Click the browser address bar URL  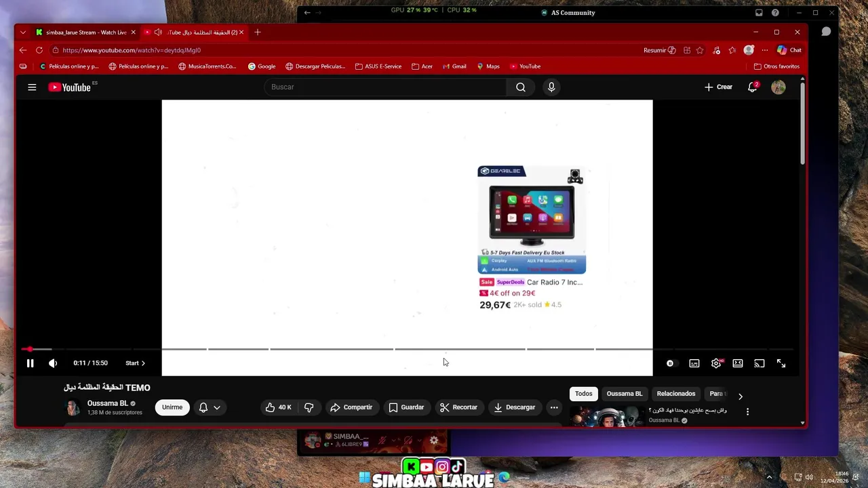(x=132, y=50)
